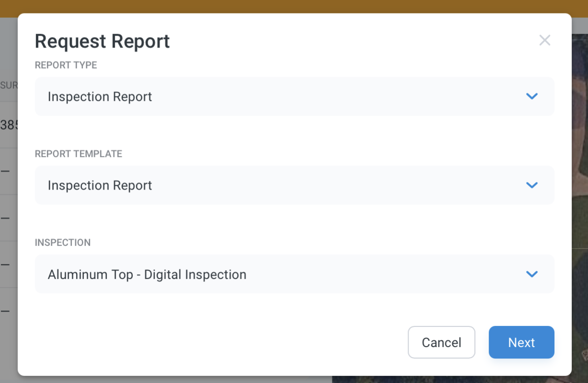588x383 pixels.
Task: Click the Report Template chevron arrow
Action: coord(531,185)
